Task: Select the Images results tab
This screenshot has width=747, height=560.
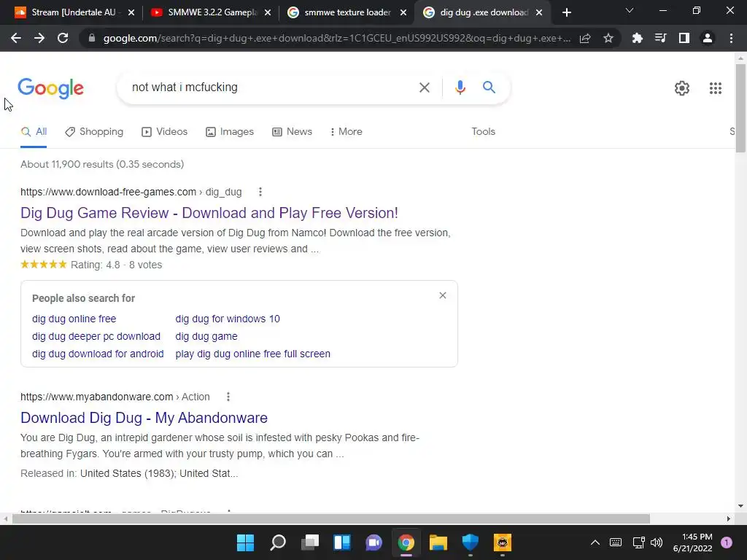Action: click(x=230, y=132)
